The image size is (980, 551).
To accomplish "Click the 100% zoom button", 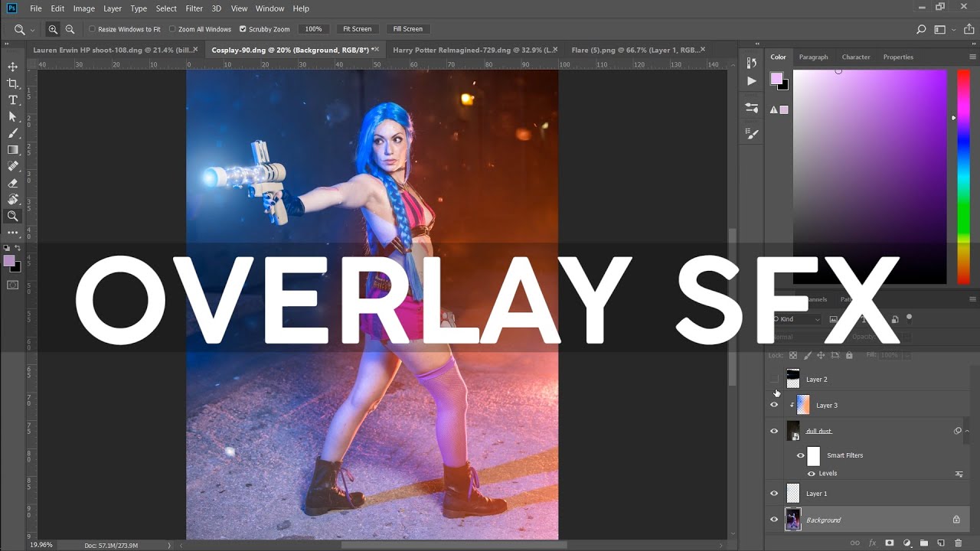I will pos(313,29).
